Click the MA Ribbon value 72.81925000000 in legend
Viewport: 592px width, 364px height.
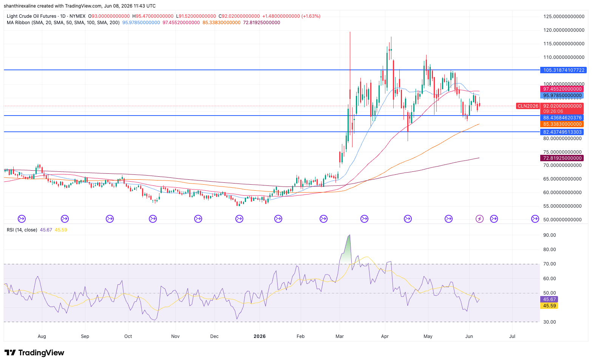[x=261, y=23]
